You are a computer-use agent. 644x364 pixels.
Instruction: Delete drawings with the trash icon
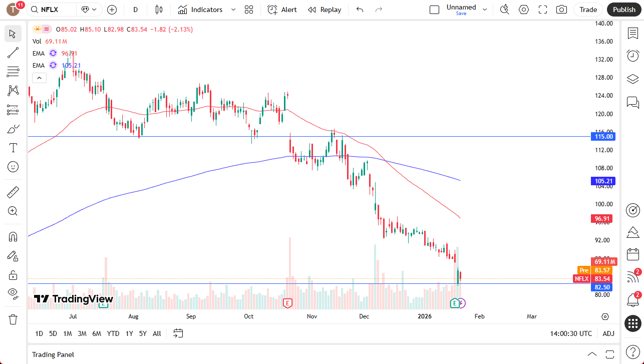[13, 319]
